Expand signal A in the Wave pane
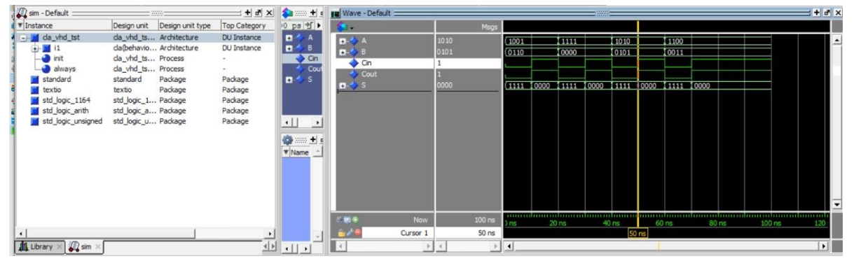This screenshot has width=868, height=261. coord(343,41)
